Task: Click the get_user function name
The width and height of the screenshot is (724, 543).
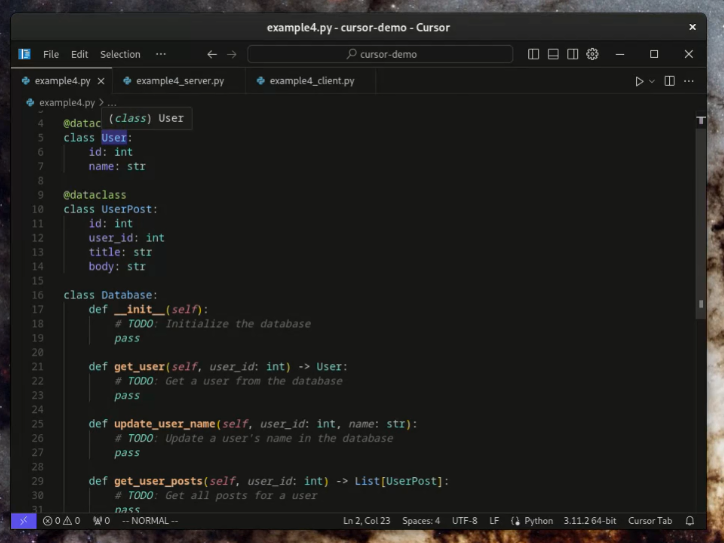Action: click(139, 367)
